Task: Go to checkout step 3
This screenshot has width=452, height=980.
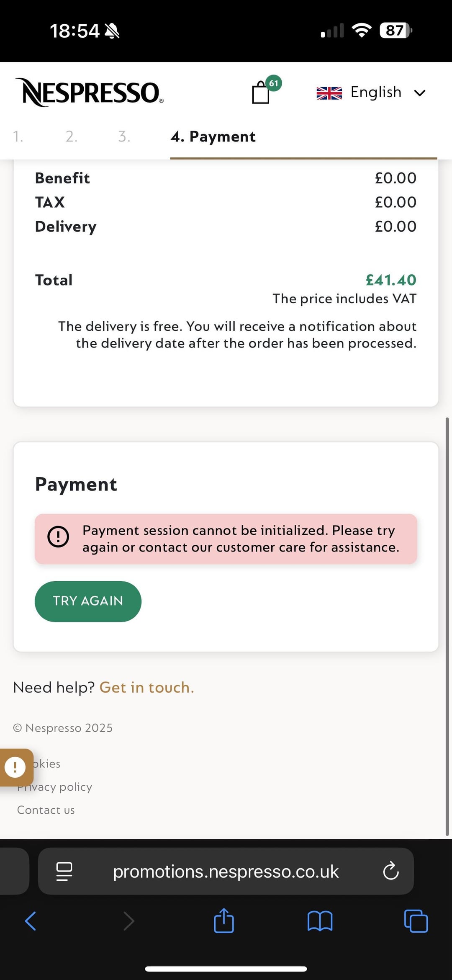Action: pos(124,137)
